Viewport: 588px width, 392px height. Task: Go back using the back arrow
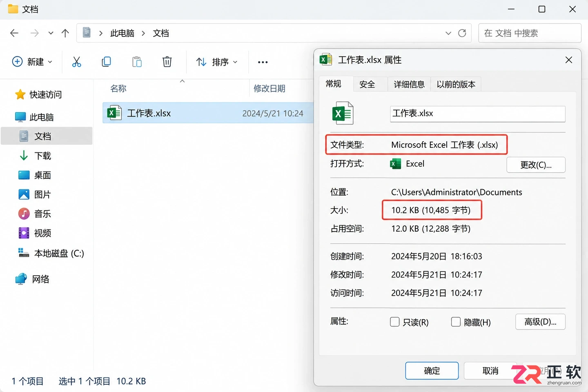point(14,33)
